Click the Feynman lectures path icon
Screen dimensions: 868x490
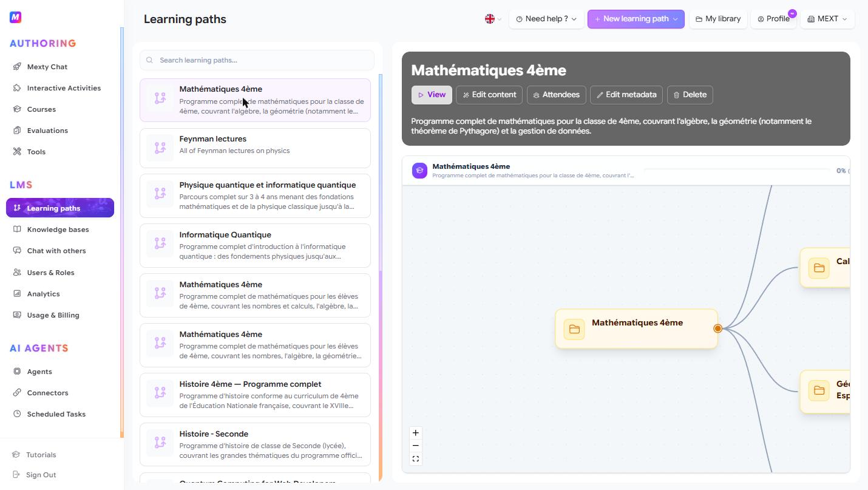[160, 148]
